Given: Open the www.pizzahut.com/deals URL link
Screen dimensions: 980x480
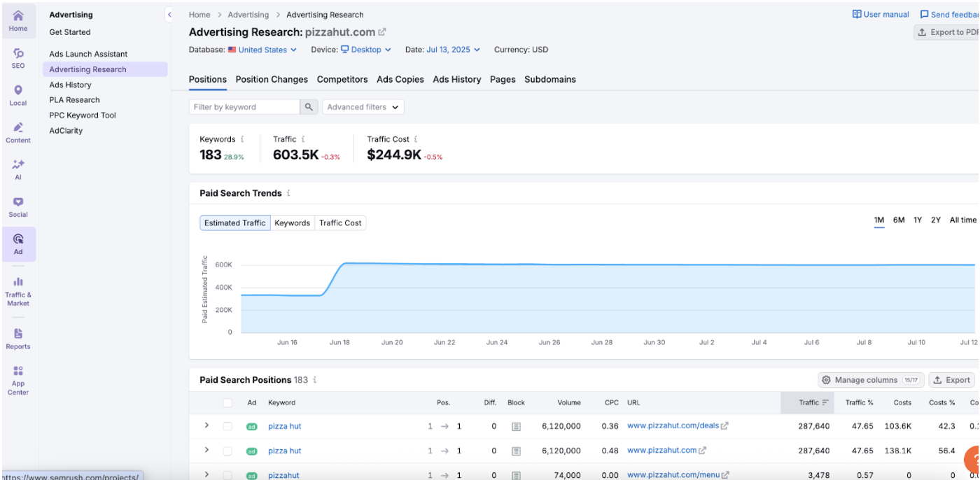Looking at the screenshot, I should [x=673, y=426].
